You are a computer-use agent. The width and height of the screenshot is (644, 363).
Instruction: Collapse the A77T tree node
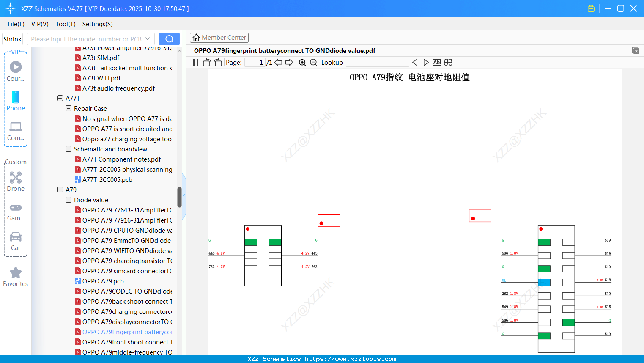(x=60, y=98)
